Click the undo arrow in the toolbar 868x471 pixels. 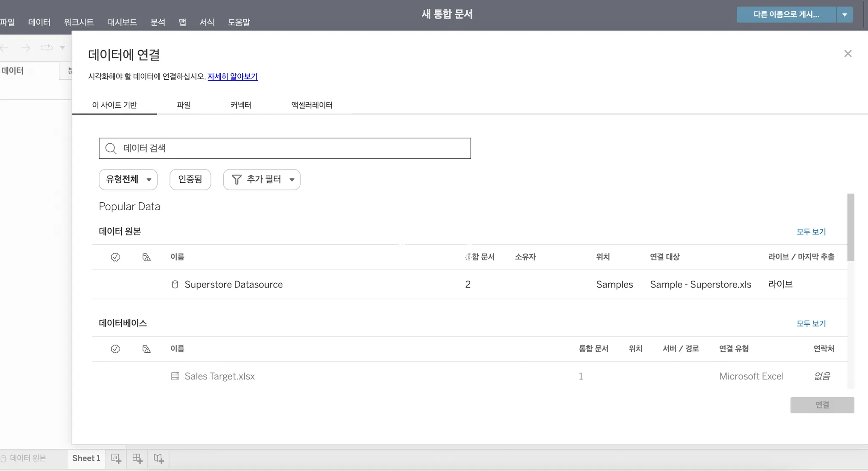[4, 48]
